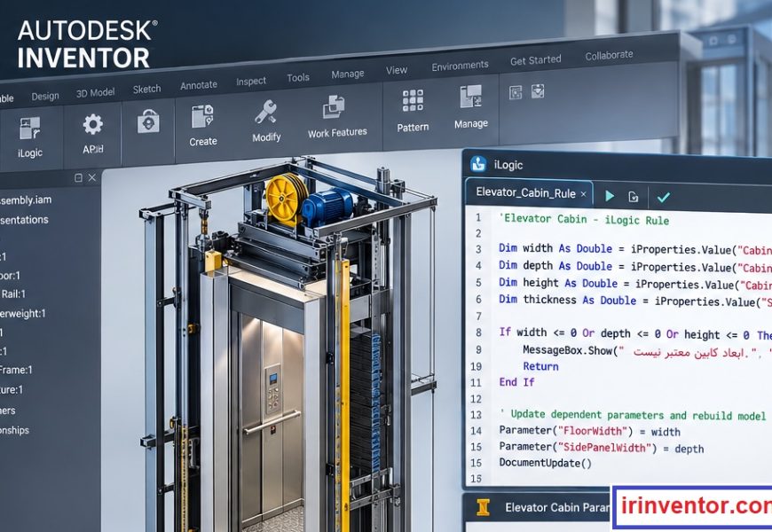Select Counterweight:1 in the browser tree

click(23, 314)
